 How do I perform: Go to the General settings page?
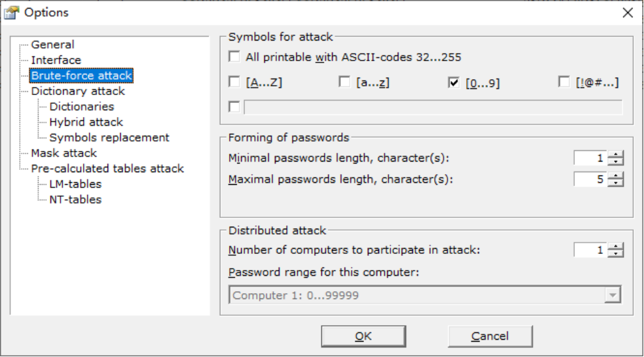[52, 45]
